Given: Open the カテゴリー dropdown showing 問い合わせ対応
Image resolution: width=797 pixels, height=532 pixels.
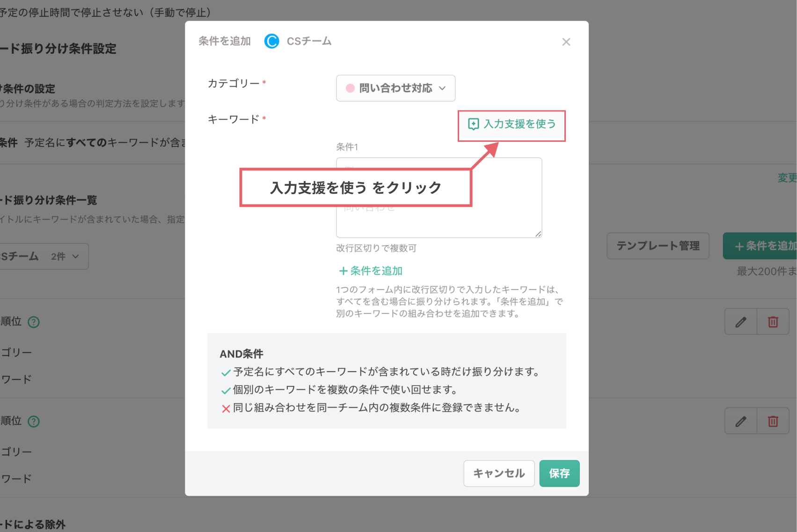Looking at the screenshot, I should point(395,88).
